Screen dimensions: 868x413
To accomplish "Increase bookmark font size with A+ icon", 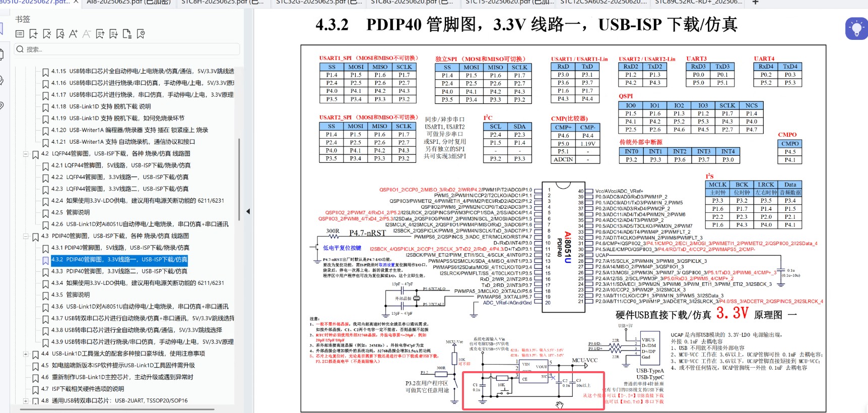I will pos(73,34).
